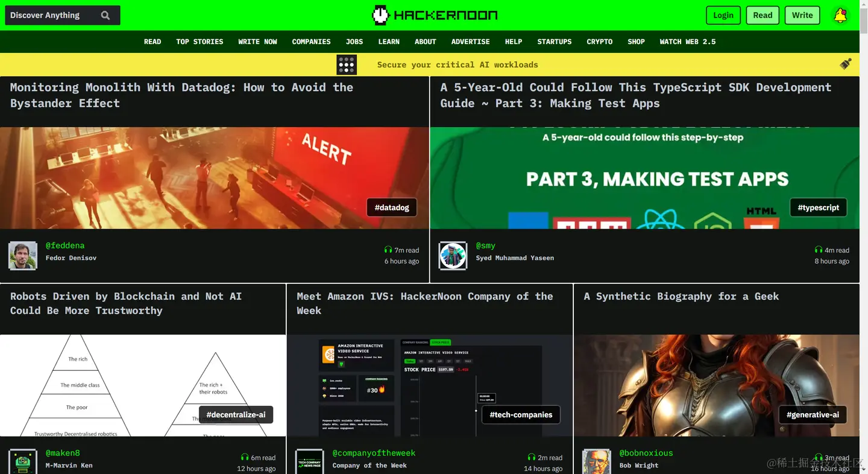
Task: Click the pyramid diagram story image
Action: point(142,385)
